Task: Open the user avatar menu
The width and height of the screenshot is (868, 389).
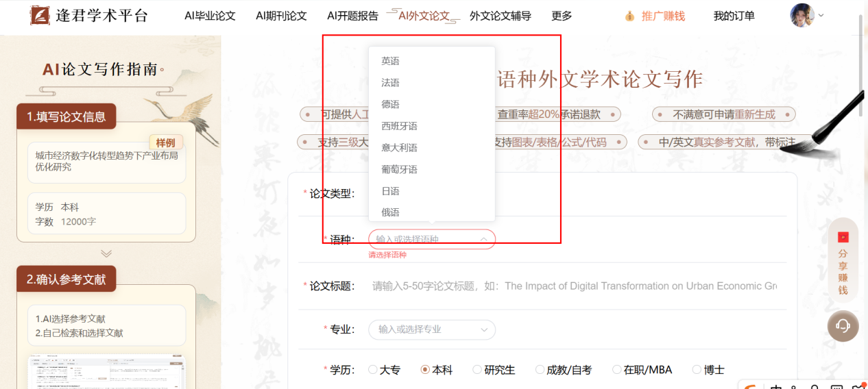Action: point(801,15)
